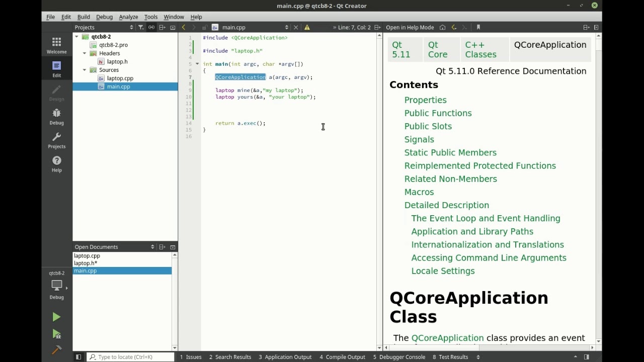Viewport: 644px width, 362px height.
Task: Close Open Documents pane
Action: tap(173, 247)
